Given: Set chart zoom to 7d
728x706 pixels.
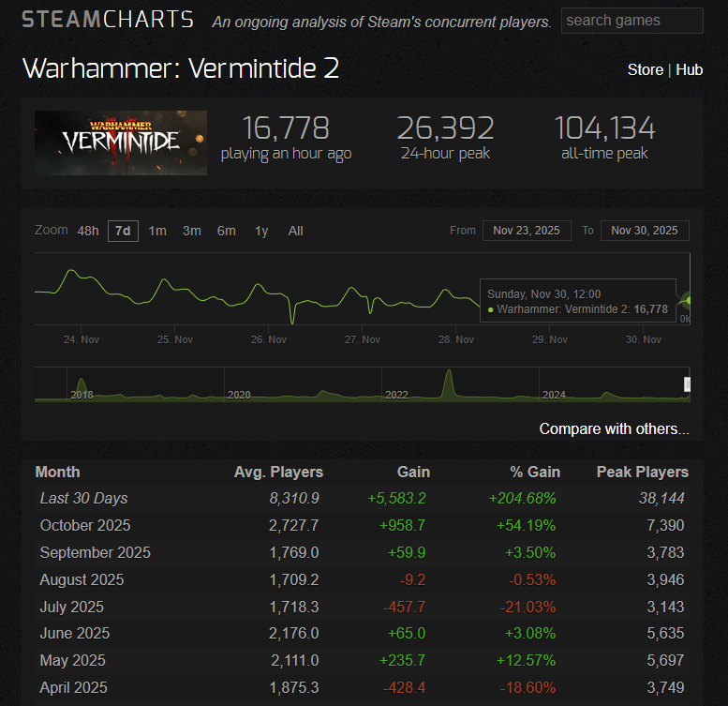Looking at the screenshot, I should 123,231.
